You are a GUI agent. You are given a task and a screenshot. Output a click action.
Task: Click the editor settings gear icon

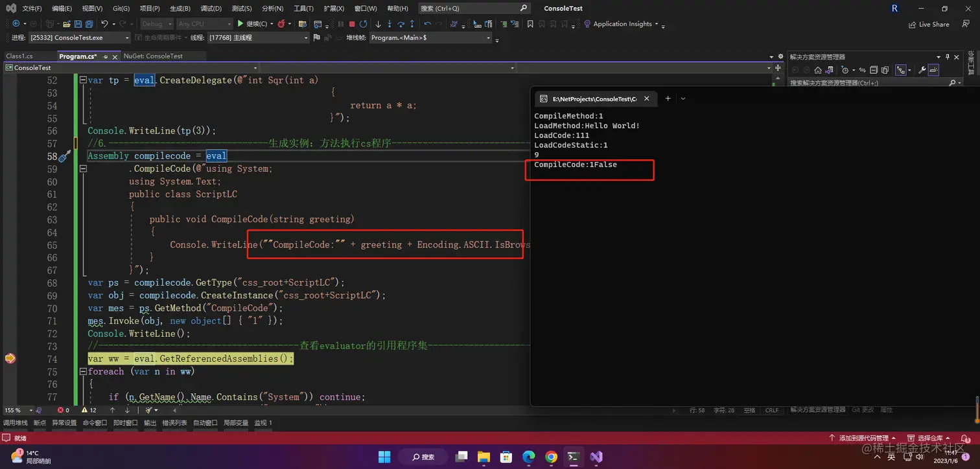click(780, 56)
